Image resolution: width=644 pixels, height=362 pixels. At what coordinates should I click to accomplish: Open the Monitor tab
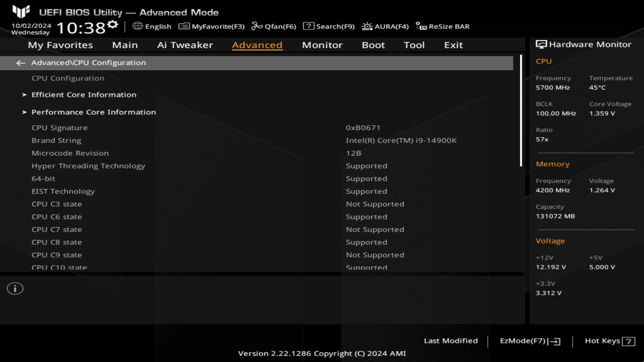coord(322,45)
